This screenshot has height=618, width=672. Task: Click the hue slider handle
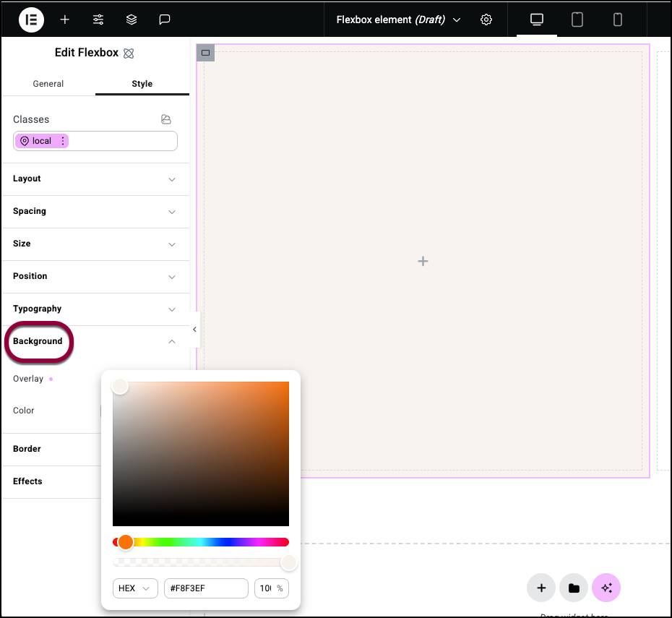126,542
